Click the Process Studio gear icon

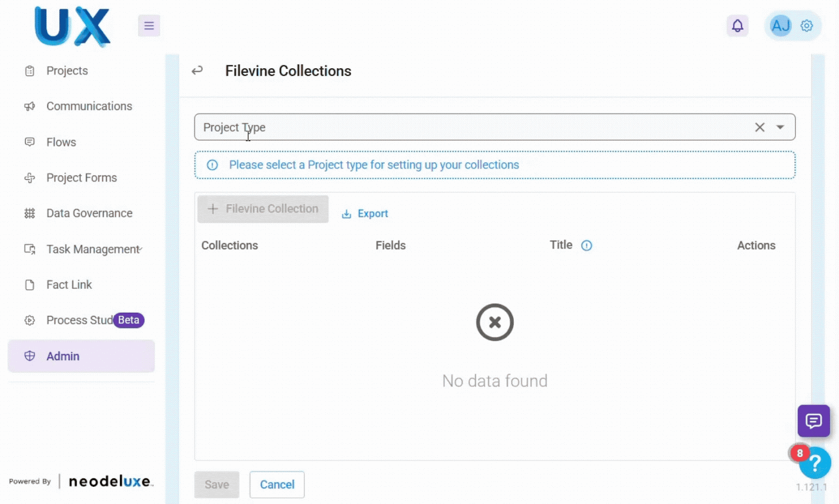click(30, 320)
